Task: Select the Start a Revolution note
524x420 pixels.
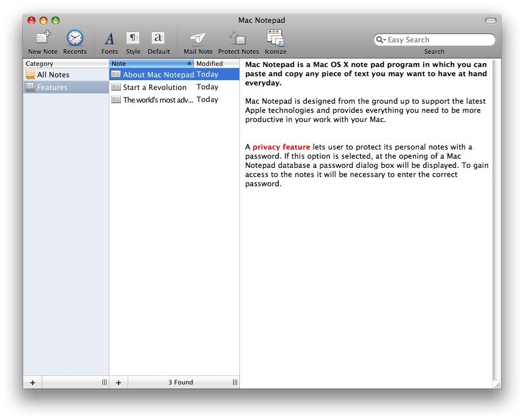Action: tap(175, 87)
